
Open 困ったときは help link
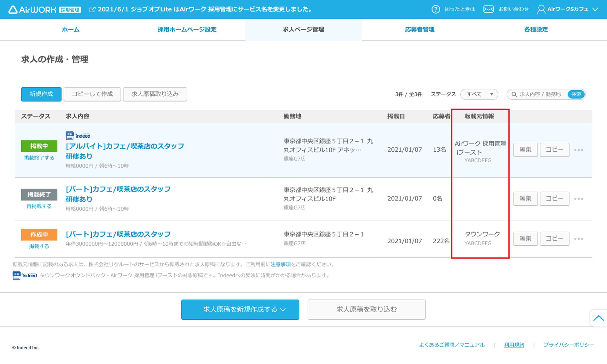tap(460, 9)
